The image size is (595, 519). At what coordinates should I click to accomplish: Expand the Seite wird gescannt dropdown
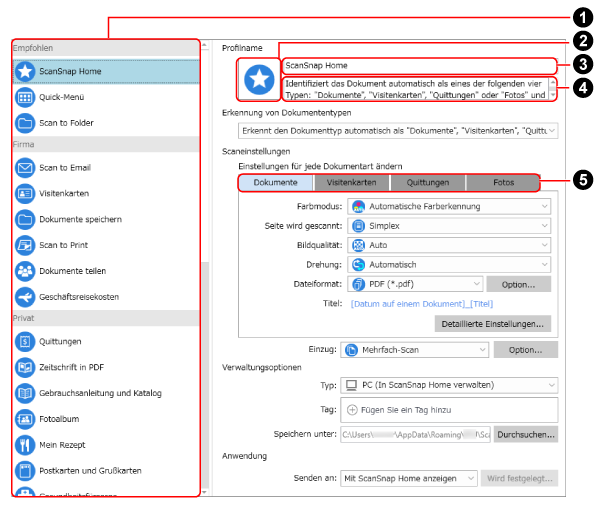[x=449, y=226]
